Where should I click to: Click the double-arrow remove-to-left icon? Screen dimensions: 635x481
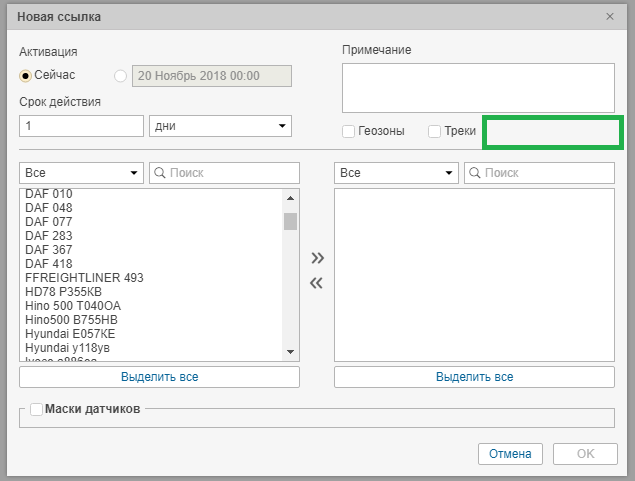point(317,283)
